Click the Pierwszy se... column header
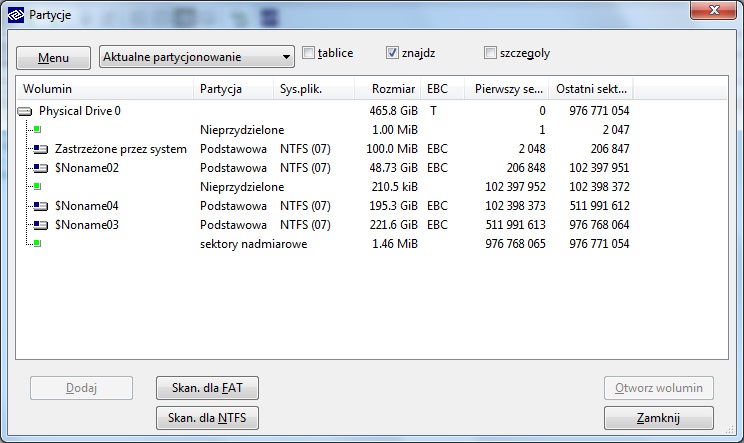The image size is (744, 443). tap(506, 89)
